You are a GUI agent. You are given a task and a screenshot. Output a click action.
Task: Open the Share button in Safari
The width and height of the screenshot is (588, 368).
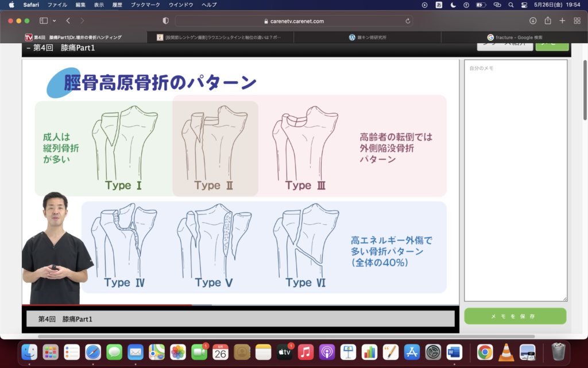click(x=548, y=21)
